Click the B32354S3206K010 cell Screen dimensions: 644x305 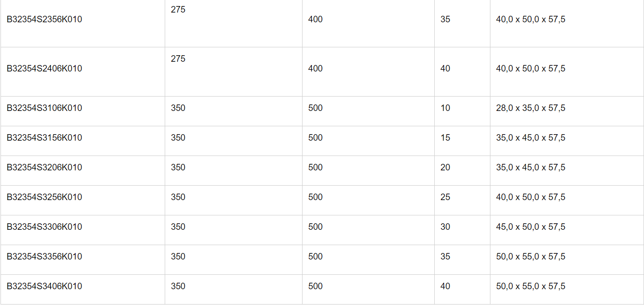tap(44, 168)
